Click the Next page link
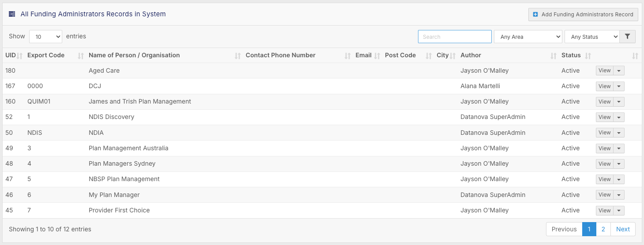This screenshot has width=644, height=245. (x=623, y=229)
